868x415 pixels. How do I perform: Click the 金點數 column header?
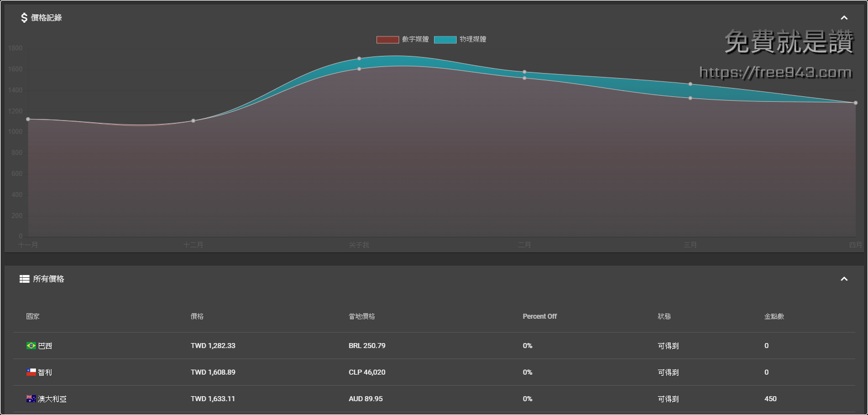(774, 317)
